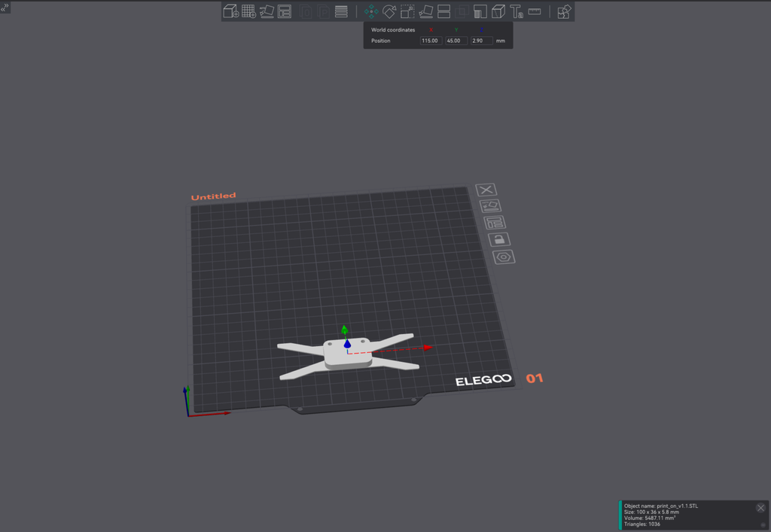Image resolution: width=771 pixels, height=532 pixels.
Task: Open the Support painting tool
Action: coord(480,11)
